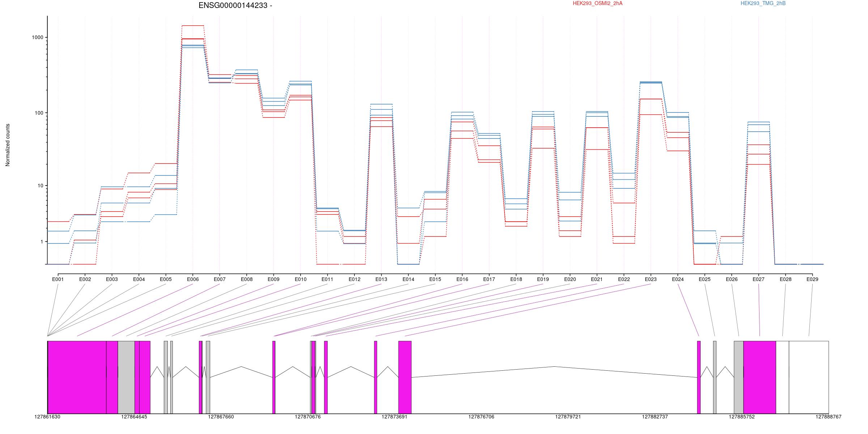
Task: Click the exon label E022
Action: (624, 279)
